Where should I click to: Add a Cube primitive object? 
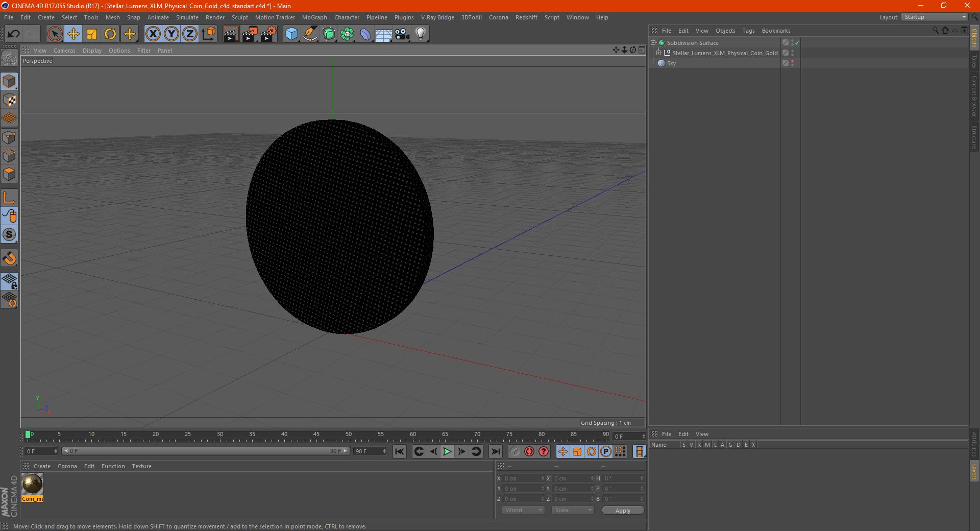tap(291, 34)
